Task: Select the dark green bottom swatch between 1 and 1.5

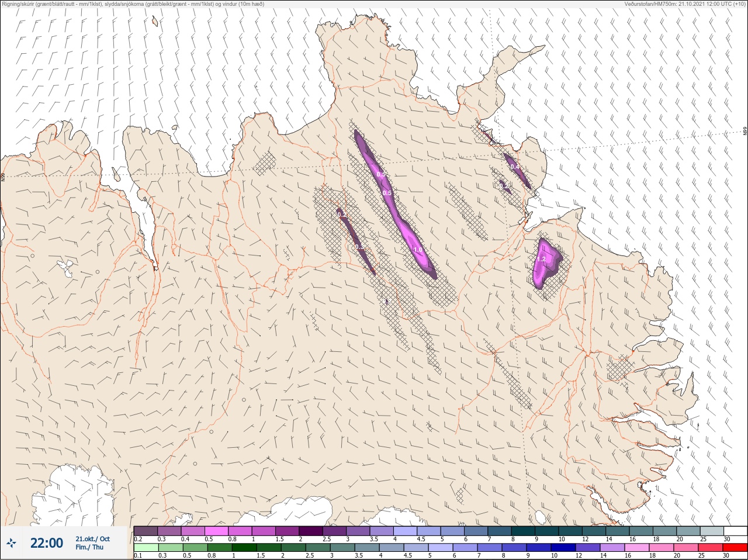Action: [244, 547]
